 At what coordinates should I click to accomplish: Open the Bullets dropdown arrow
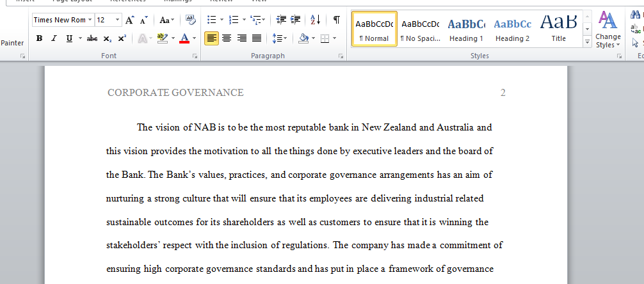click(x=221, y=20)
